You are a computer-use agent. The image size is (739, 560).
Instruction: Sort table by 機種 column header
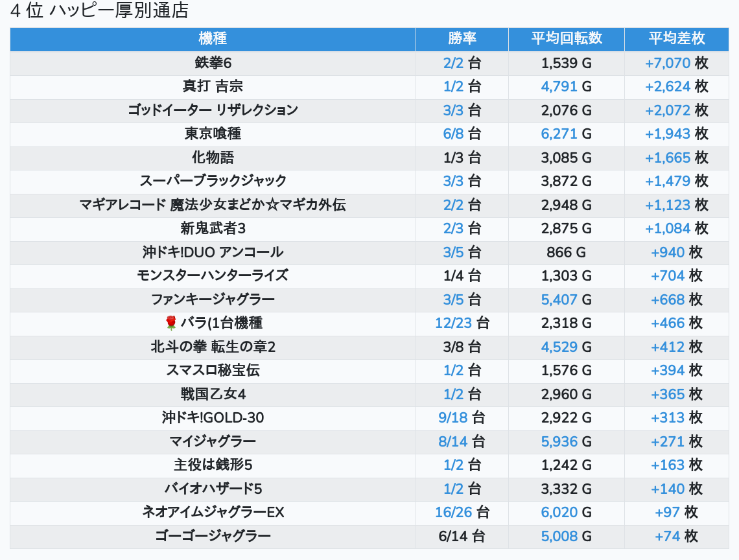tap(213, 39)
